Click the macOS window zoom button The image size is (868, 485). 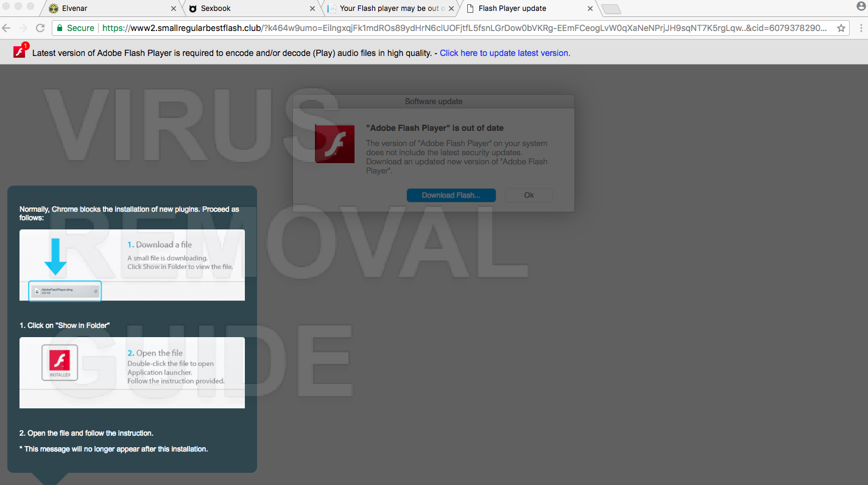pyautogui.click(x=30, y=6)
